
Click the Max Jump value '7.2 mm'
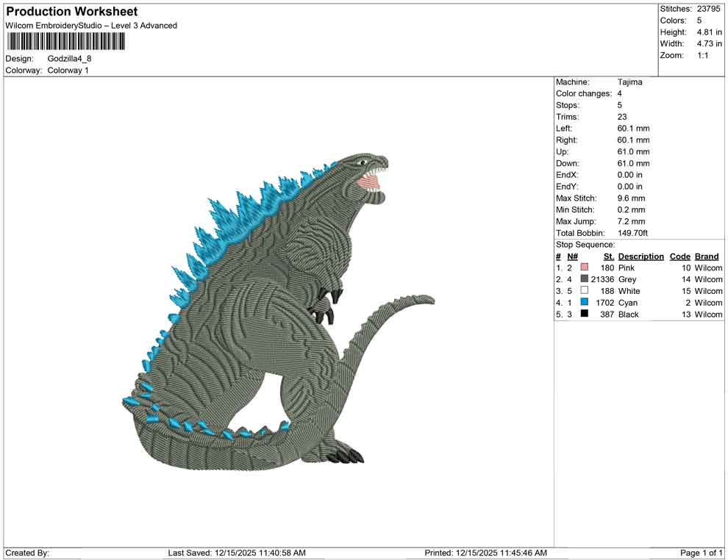pos(631,221)
